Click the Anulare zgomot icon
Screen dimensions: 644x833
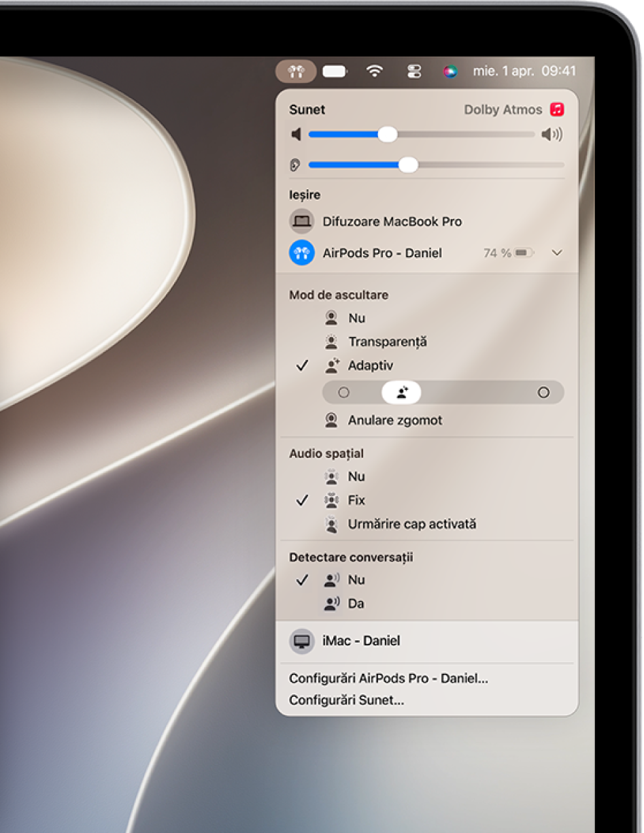tap(331, 420)
